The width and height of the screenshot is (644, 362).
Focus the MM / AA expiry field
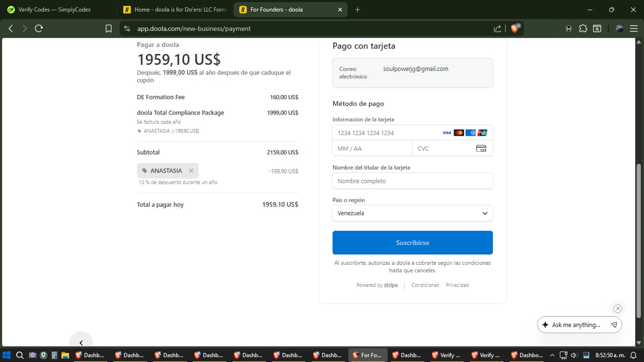(x=372, y=148)
